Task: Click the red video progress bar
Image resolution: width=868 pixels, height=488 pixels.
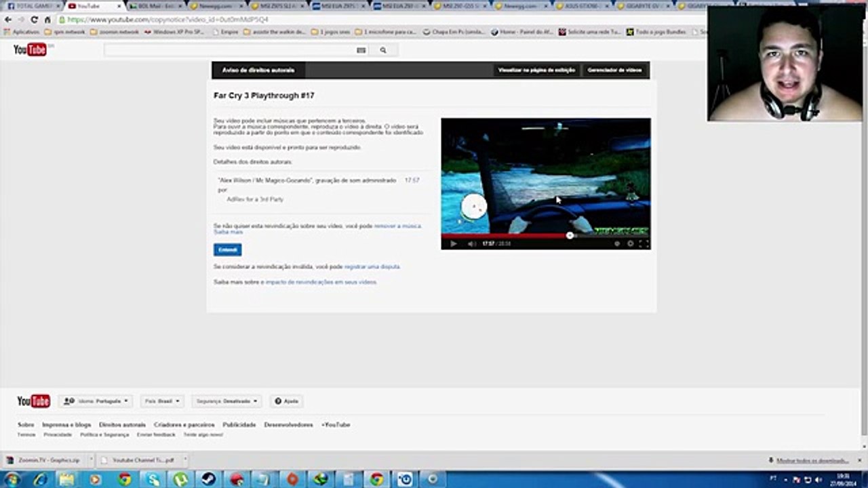Action: click(x=505, y=236)
